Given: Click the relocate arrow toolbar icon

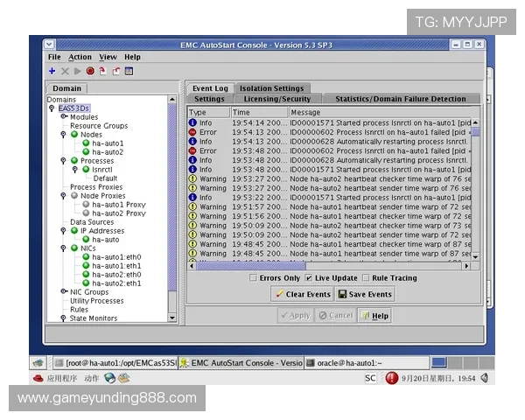Looking at the screenshot, I should 115,71.
